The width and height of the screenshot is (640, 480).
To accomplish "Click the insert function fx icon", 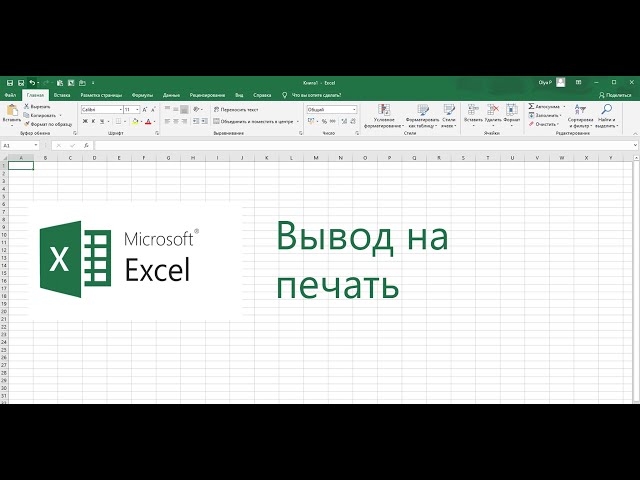I will coord(86,145).
